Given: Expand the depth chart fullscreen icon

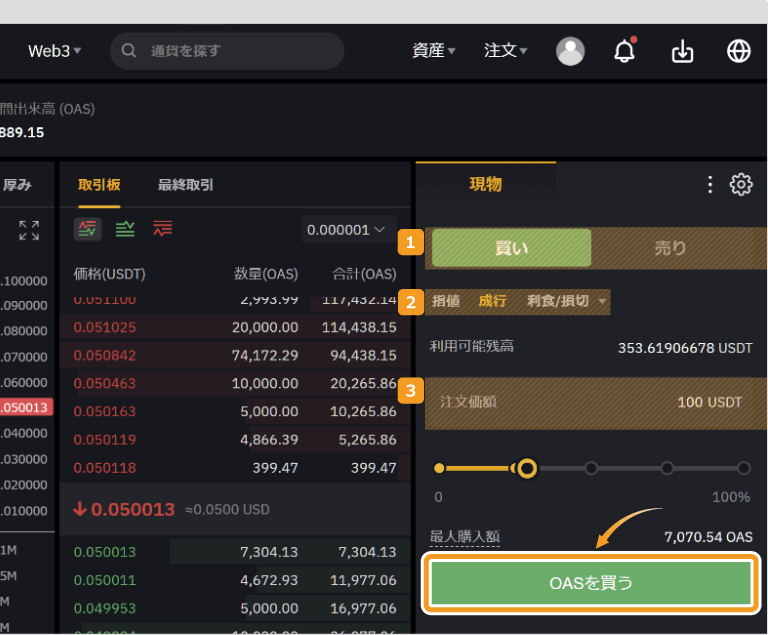Looking at the screenshot, I should point(29,230).
